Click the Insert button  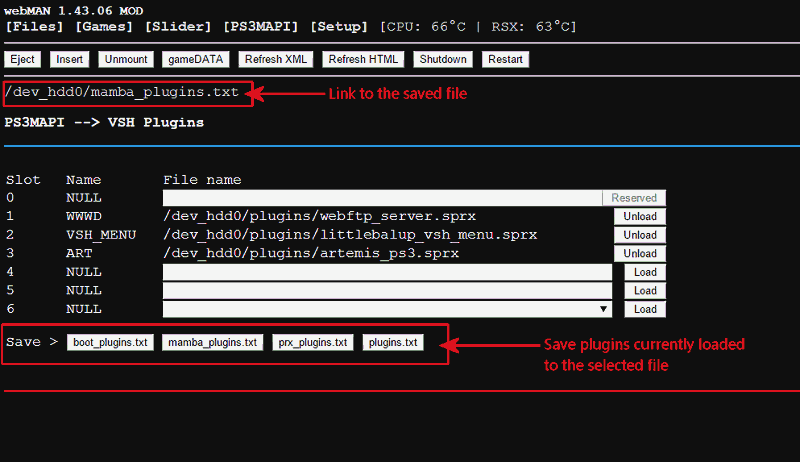pos(69,59)
